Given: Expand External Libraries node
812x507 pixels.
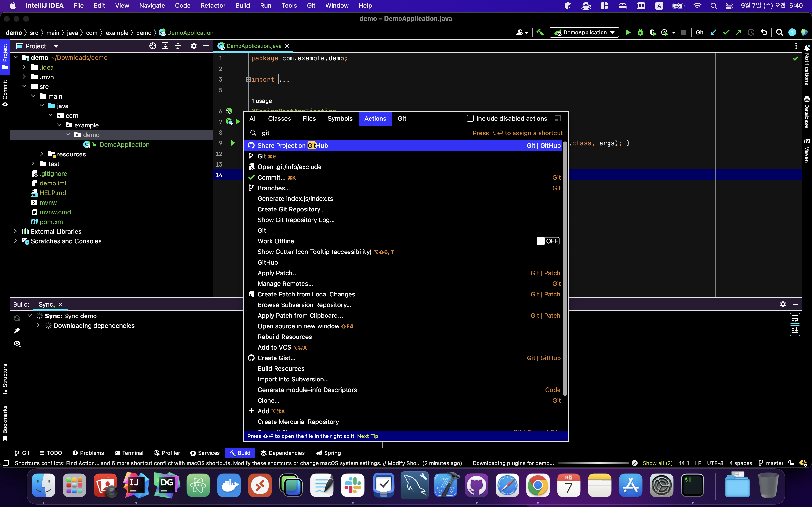Looking at the screenshot, I should point(15,231).
